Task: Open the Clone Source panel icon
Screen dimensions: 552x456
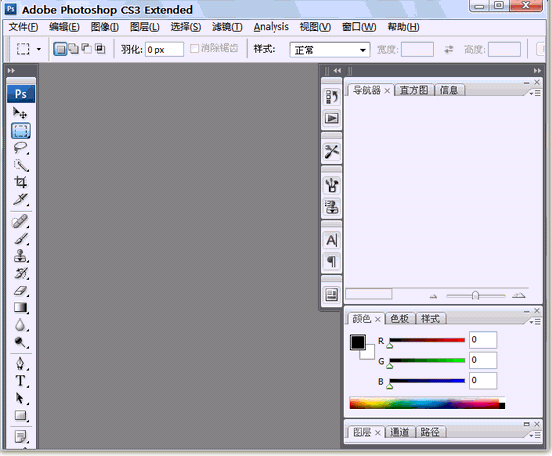Action: 331,206
